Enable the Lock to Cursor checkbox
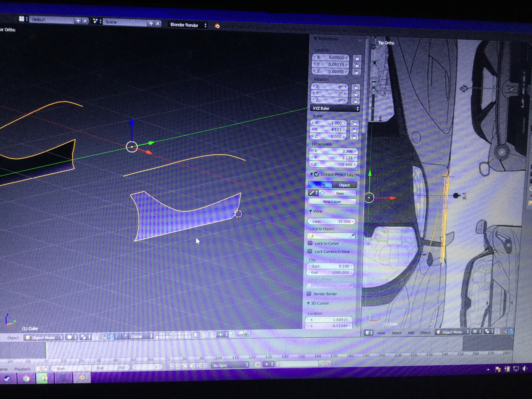532x399 pixels. (310, 243)
